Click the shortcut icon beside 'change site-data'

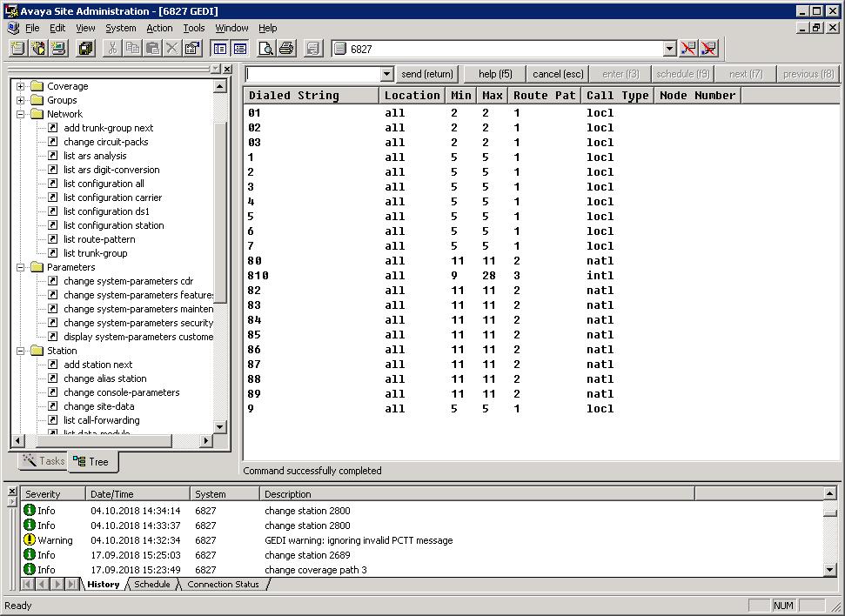pyautogui.click(x=53, y=405)
